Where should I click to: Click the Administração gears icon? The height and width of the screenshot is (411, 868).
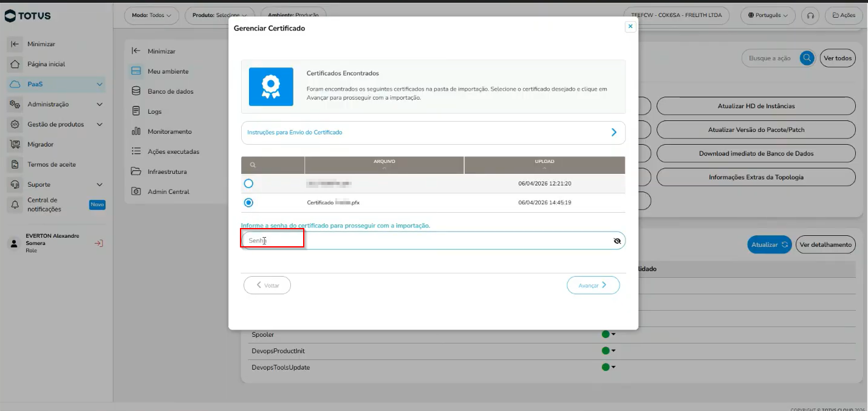click(15, 105)
